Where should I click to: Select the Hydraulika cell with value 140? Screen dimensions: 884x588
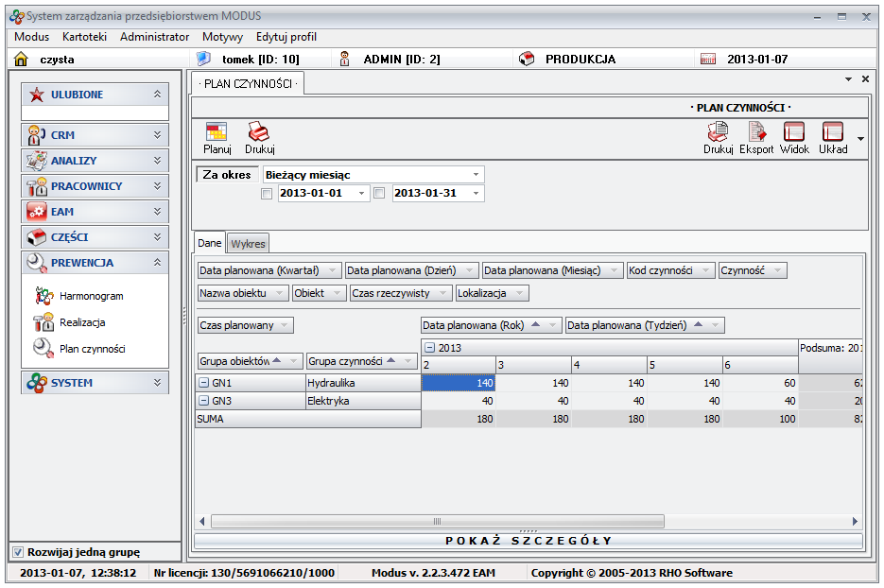click(x=458, y=383)
